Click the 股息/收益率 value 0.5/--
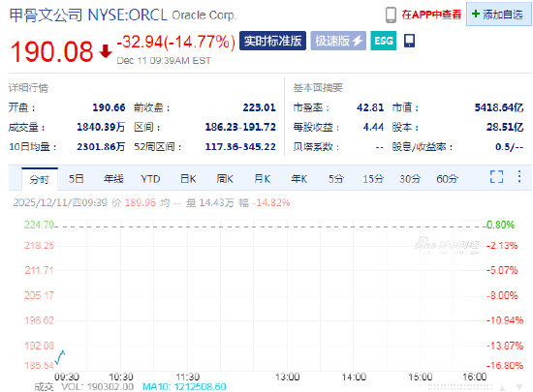Screen dimensions: 533x392 pos(509,147)
